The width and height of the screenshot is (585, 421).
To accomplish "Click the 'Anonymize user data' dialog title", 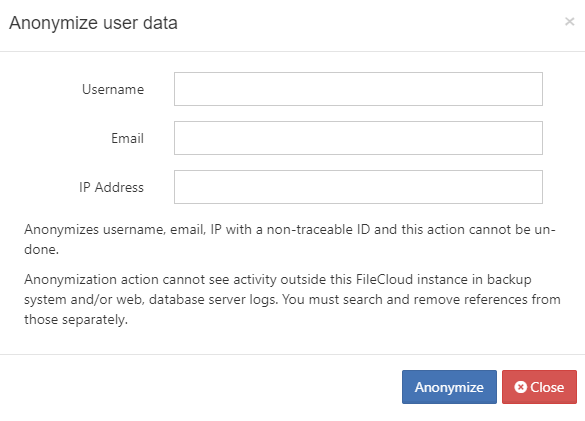I will tap(93, 23).
